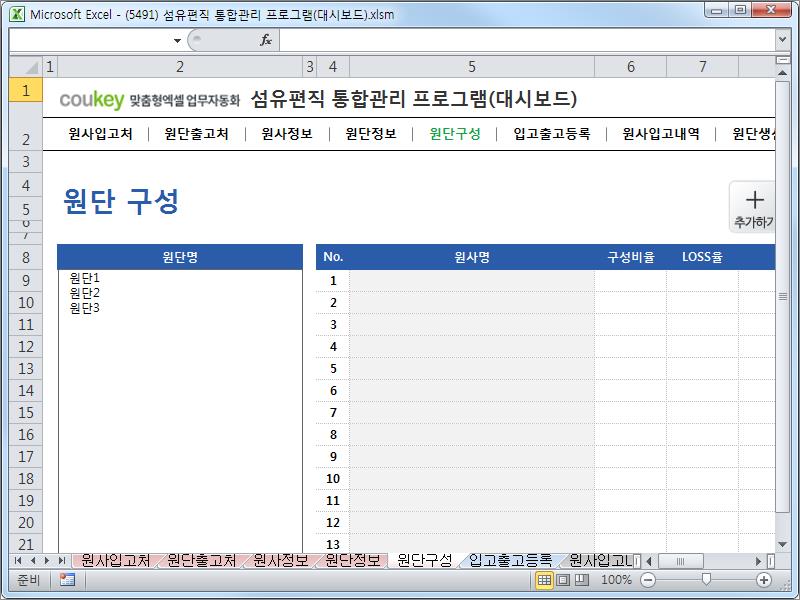The width and height of the screenshot is (800, 600).
Task: Click the 구성비율 cell in row No. 3
Action: pos(631,324)
